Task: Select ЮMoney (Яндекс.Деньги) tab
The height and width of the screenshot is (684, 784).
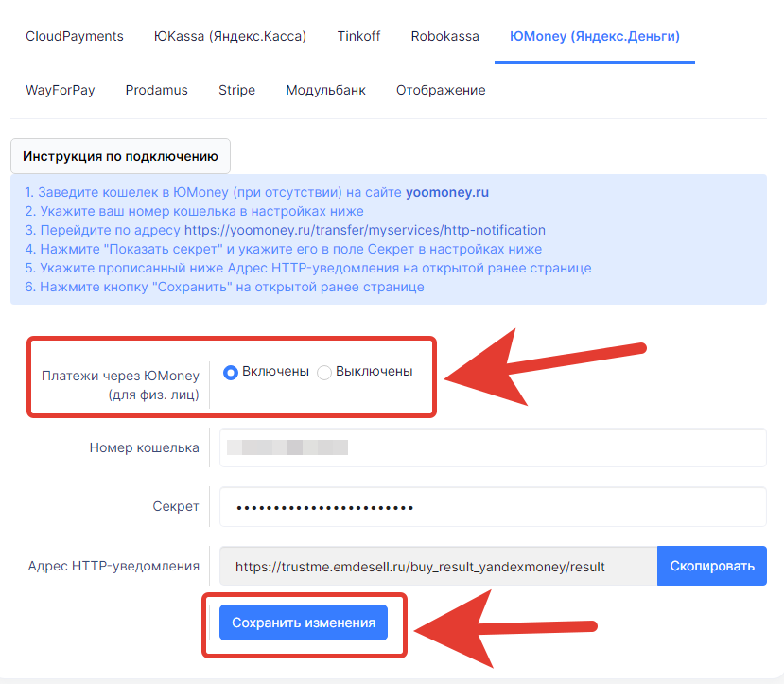Action: coord(595,36)
